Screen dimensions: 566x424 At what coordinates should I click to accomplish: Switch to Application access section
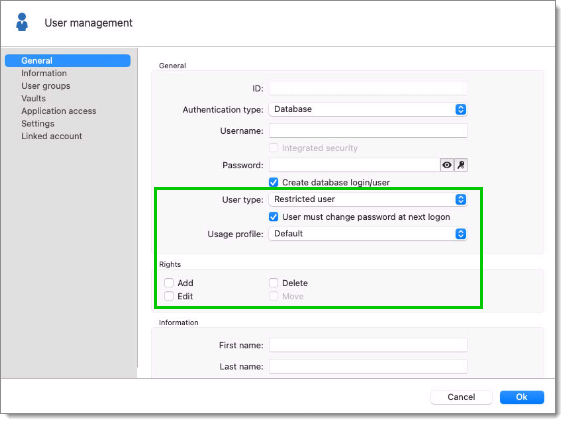point(58,111)
